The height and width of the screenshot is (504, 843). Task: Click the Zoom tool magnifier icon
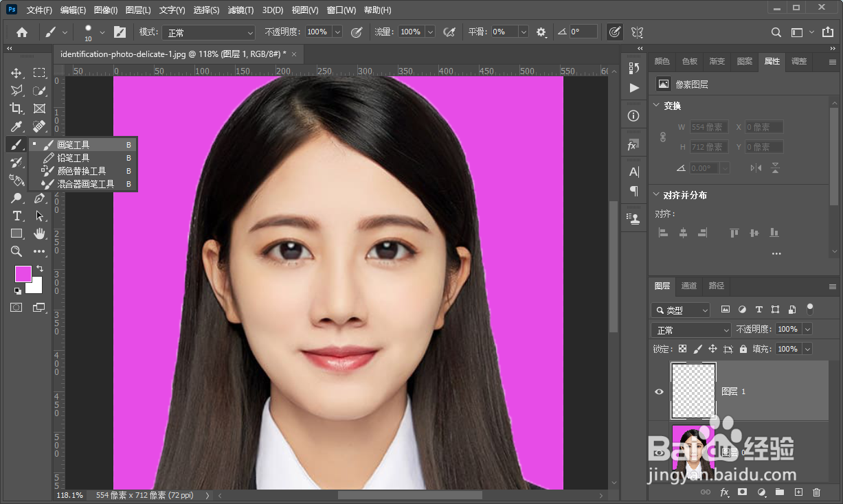(16, 251)
